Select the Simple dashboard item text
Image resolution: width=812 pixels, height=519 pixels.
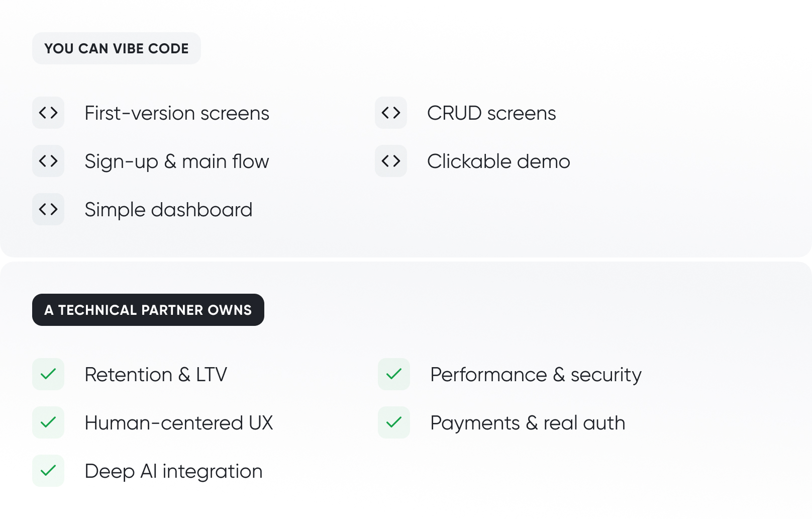pyautogui.click(x=168, y=210)
